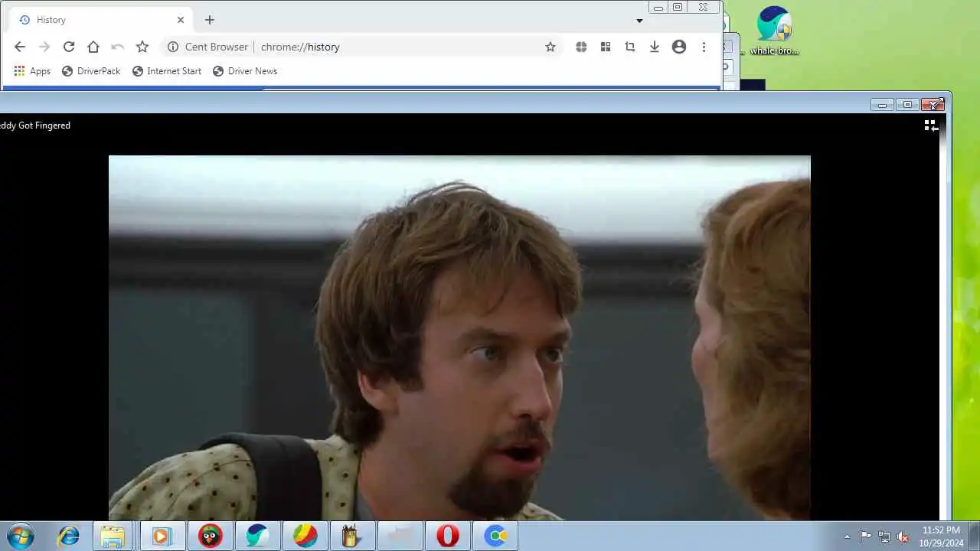Switch to Windows Media Player taskbar button
The image size is (980, 551).
pyautogui.click(x=162, y=536)
